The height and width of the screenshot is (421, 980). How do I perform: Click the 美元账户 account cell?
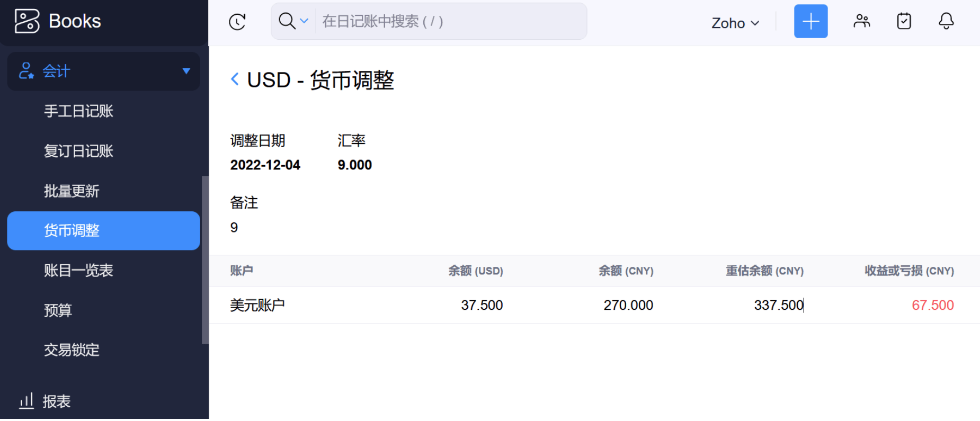[x=257, y=305]
